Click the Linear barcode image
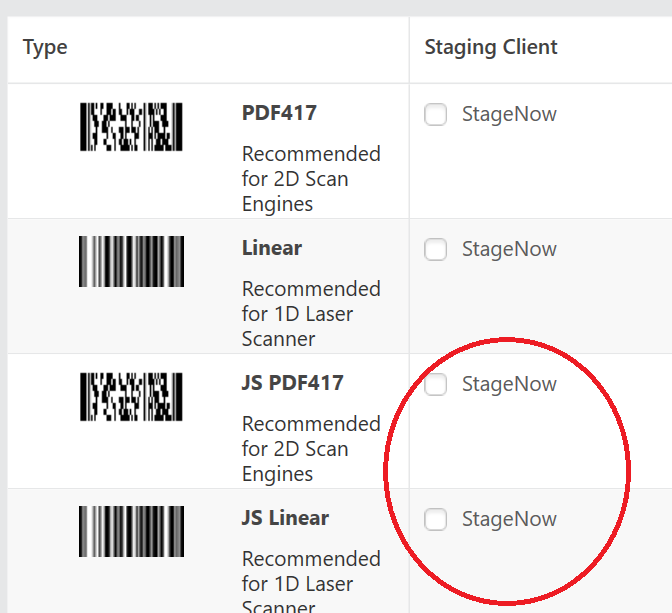 pyautogui.click(x=131, y=261)
